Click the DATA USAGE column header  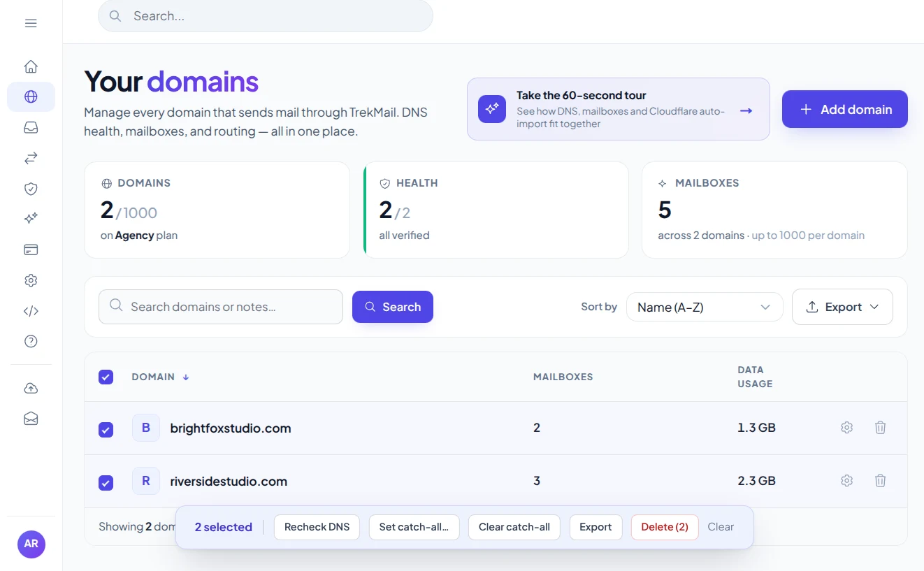pyautogui.click(x=755, y=377)
